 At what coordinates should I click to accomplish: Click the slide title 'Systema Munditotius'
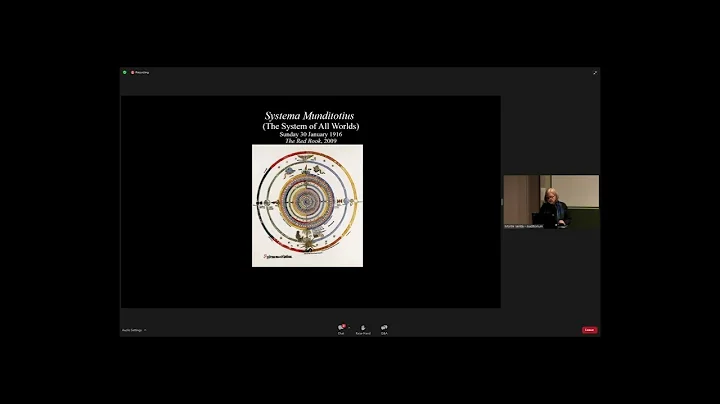click(x=309, y=116)
